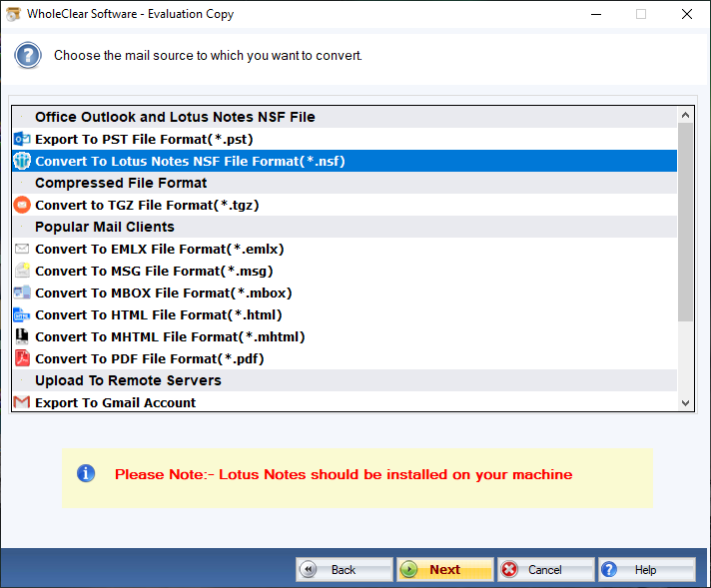
Task: Click the vertical scrollbar thumb
Action: 686,223
